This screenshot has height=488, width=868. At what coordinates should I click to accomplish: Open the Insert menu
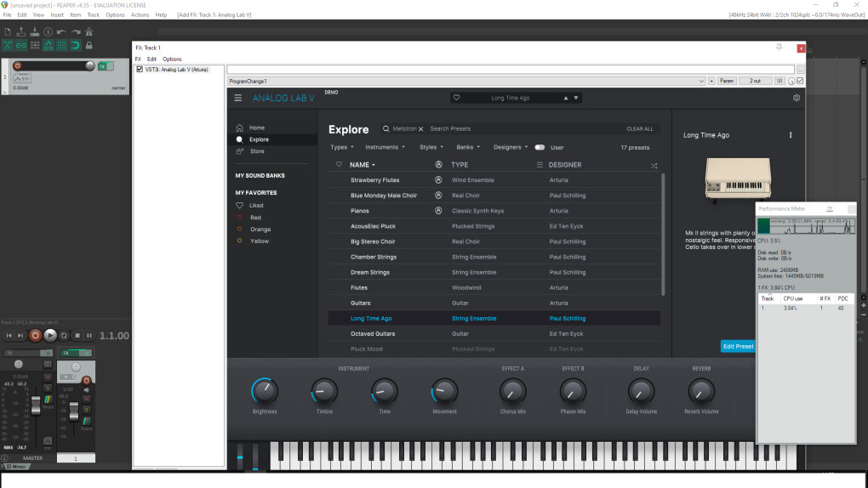pyautogui.click(x=57, y=15)
